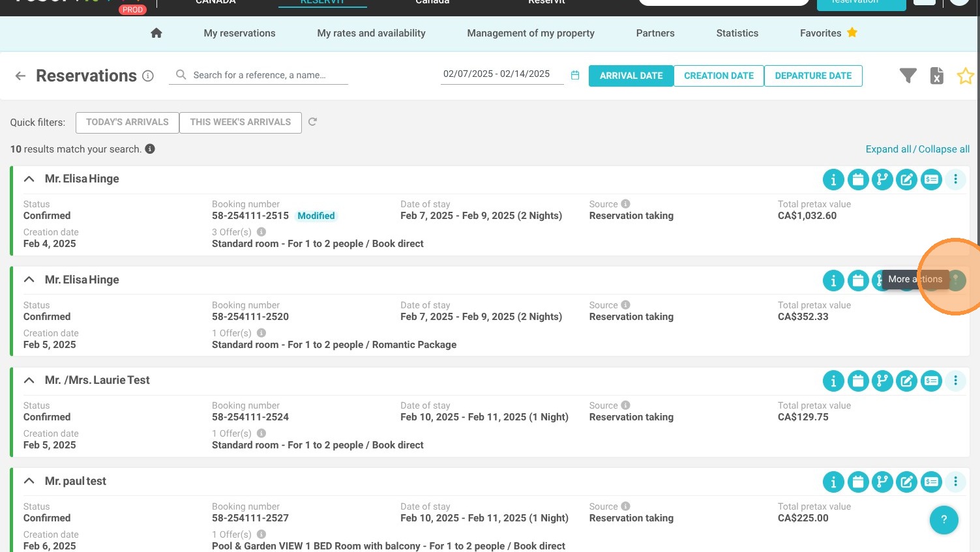Open calendar action for booking 58-254111-2520
This screenshot has width=980, height=552.
tap(858, 280)
